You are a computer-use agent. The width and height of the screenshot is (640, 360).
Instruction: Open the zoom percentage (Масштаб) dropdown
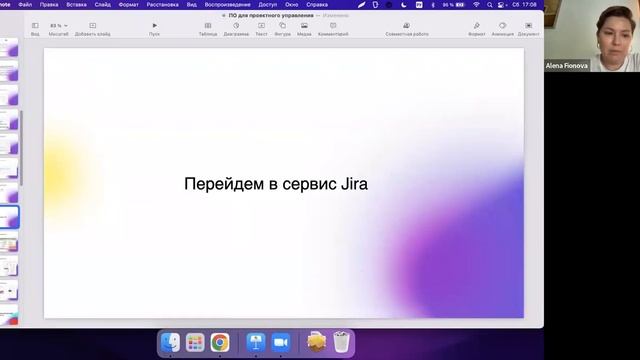tap(58, 25)
